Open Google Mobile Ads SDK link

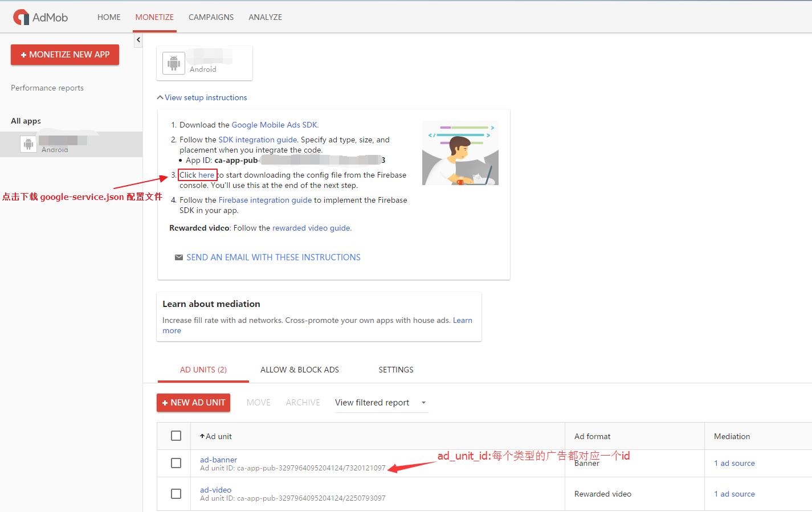274,125
